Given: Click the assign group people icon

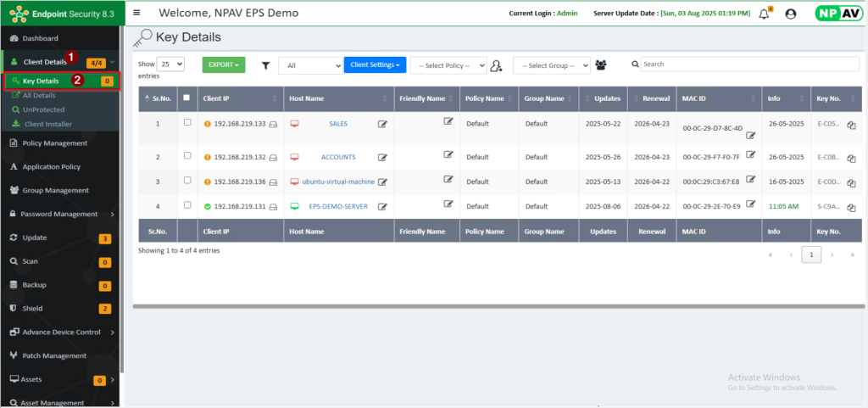Looking at the screenshot, I should tap(601, 65).
